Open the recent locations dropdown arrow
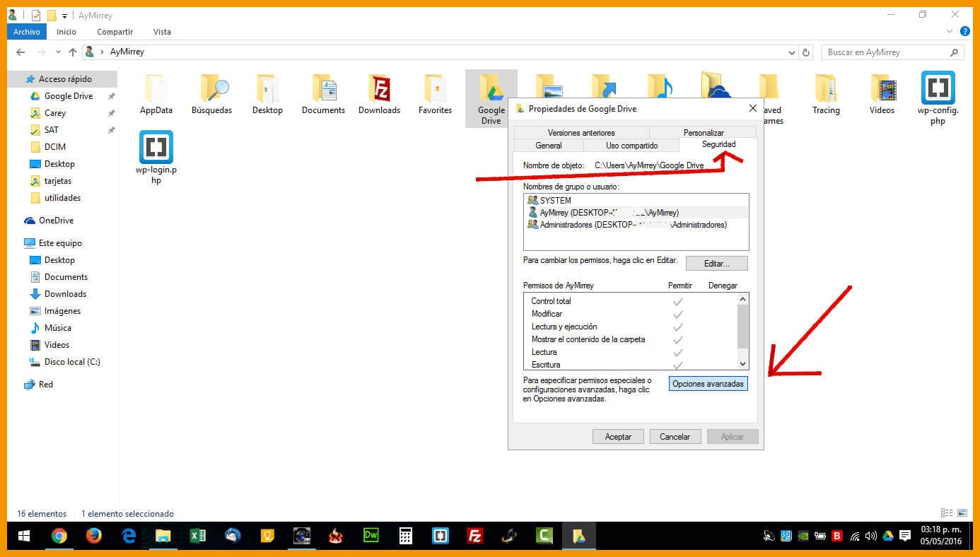The height and width of the screenshot is (557, 980). 57,52
